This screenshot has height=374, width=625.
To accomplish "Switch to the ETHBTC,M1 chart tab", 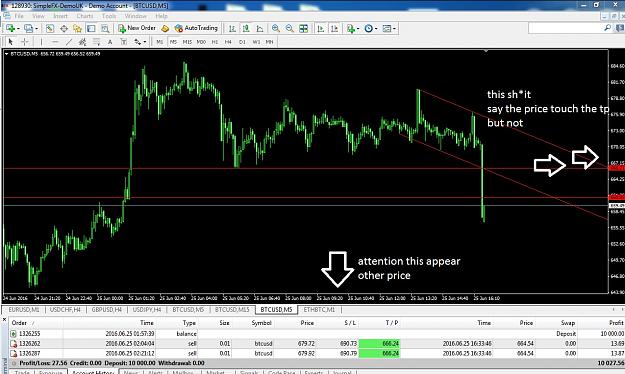I will (319, 309).
